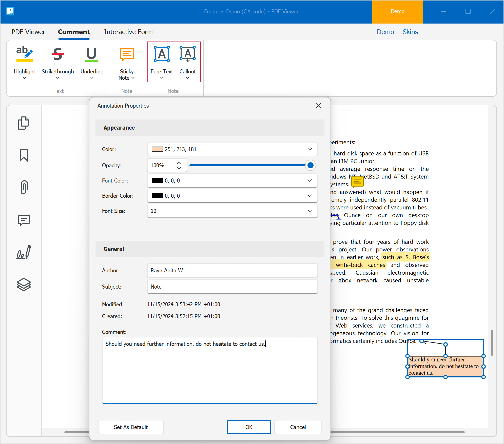The height and width of the screenshot is (444, 504).
Task: Open the Layers panel
Action: coord(24,285)
